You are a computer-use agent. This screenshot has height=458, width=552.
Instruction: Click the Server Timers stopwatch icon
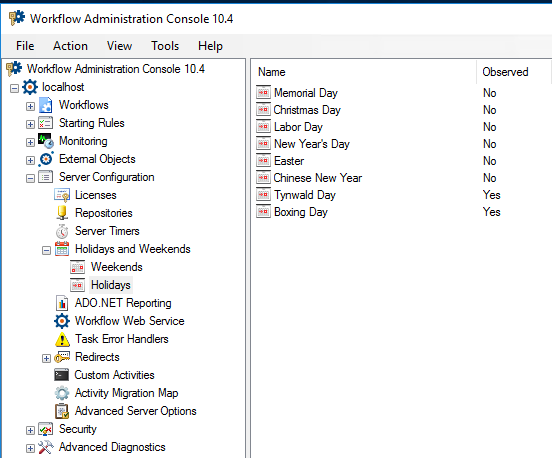(62, 231)
